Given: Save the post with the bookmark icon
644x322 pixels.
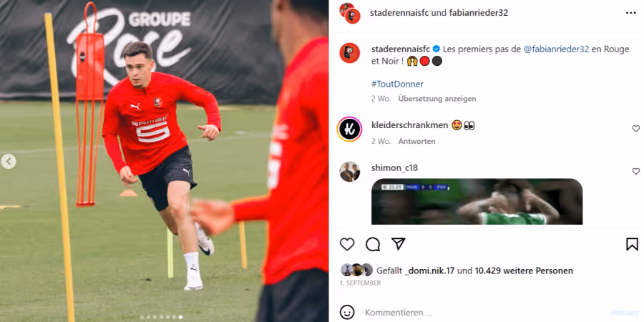Looking at the screenshot, I should point(632,244).
